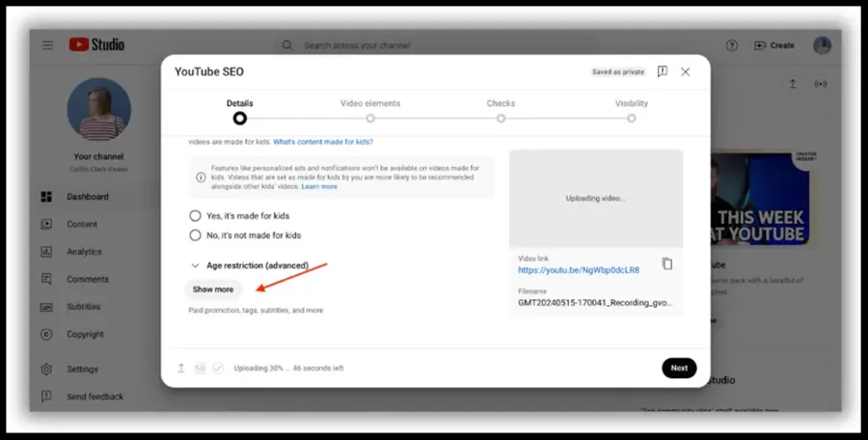Select "Yes, it's made for kids" radio
Viewport: 868px width, 440px height.
pyautogui.click(x=196, y=216)
